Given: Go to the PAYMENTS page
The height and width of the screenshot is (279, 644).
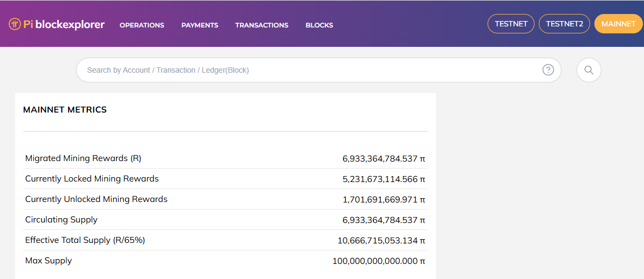Looking at the screenshot, I should 200,25.
